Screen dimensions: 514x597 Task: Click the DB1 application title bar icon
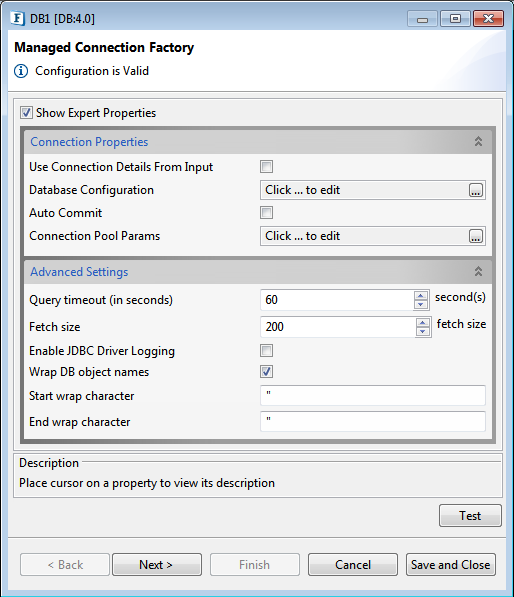pyautogui.click(x=18, y=18)
